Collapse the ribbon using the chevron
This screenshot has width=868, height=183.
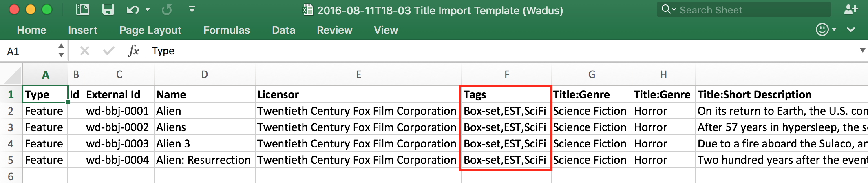pyautogui.click(x=851, y=29)
